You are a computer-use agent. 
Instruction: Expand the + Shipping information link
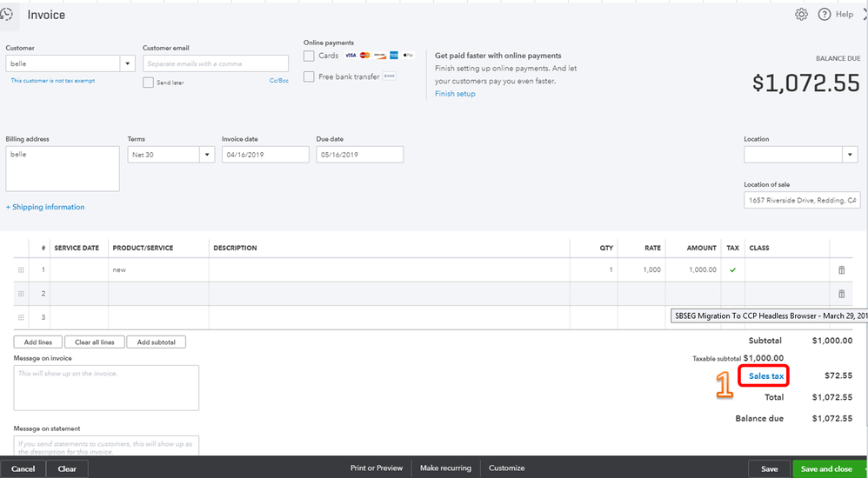coord(45,207)
